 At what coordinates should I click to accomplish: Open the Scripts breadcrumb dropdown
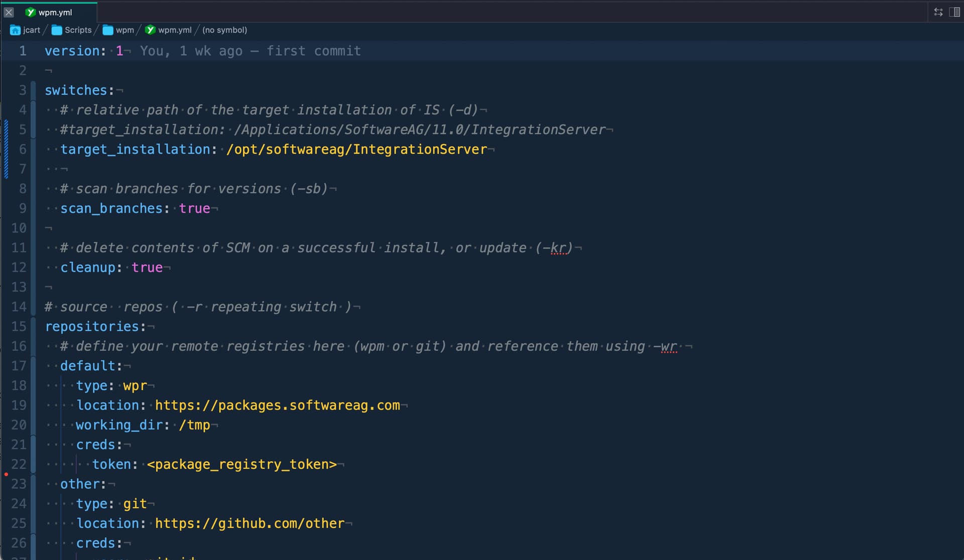click(x=78, y=30)
